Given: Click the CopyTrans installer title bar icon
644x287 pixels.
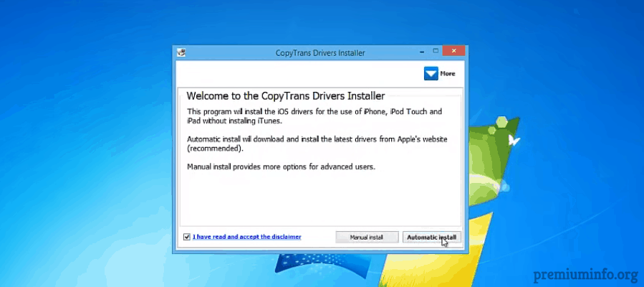Looking at the screenshot, I should (x=181, y=52).
